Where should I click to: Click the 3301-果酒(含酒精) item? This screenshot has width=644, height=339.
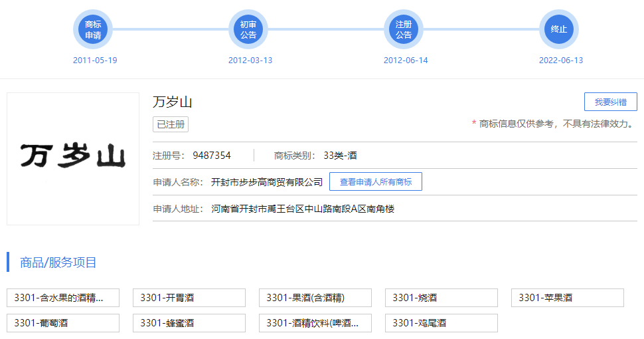(315, 298)
